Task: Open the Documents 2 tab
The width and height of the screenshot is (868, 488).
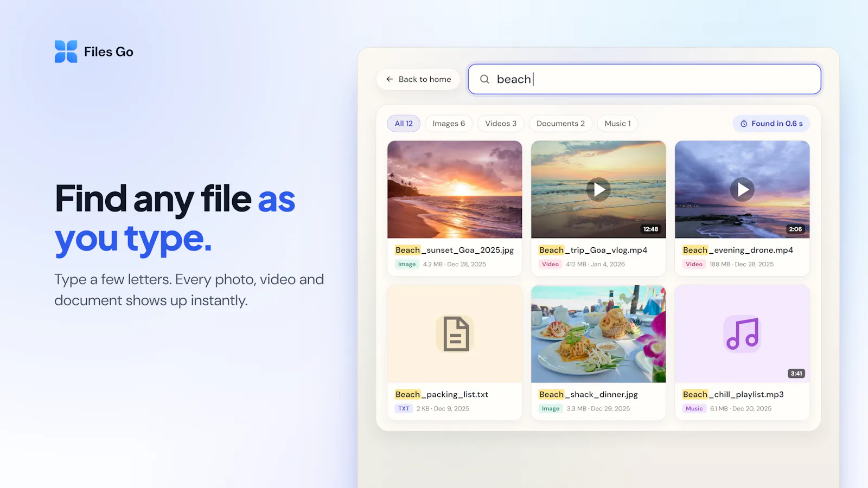Action: tap(560, 124)
